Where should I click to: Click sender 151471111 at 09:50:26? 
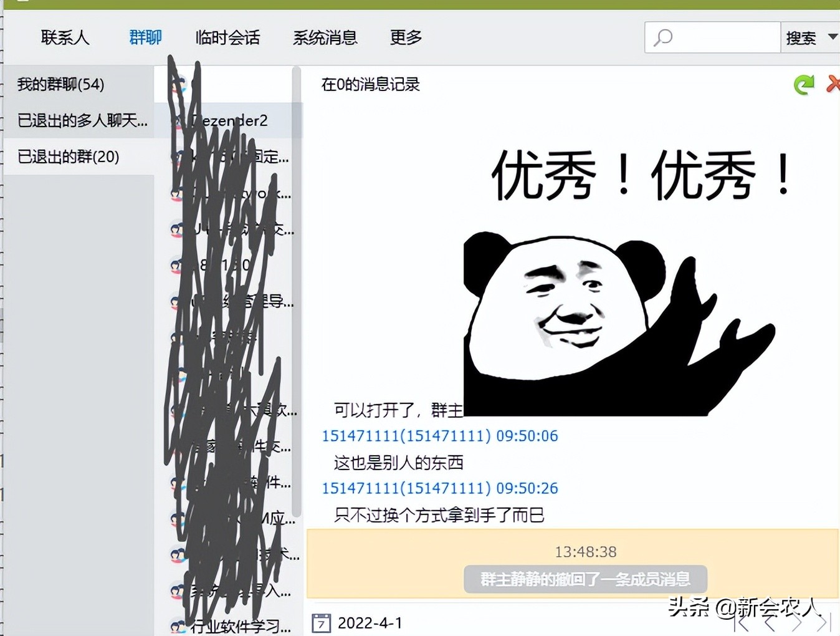(x=439, y=488)
